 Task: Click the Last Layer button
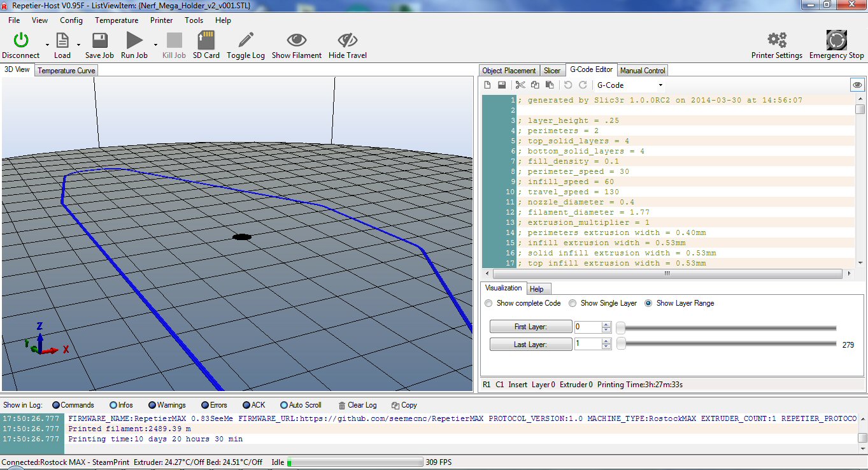[x=530, y=345]
